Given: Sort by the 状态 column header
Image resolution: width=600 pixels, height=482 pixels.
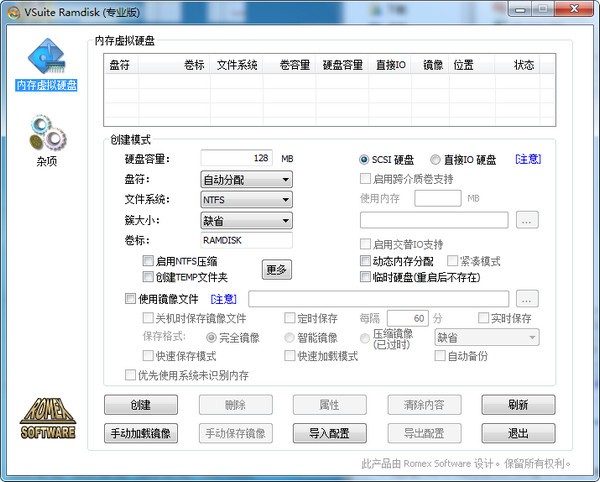Looking at the screenshot, I should [517, 65].
